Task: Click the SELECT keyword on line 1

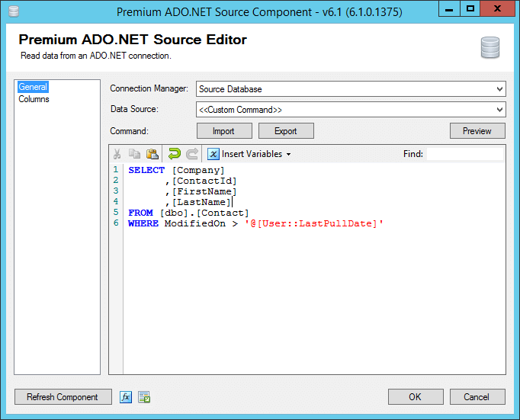Action: click(146, 170)
